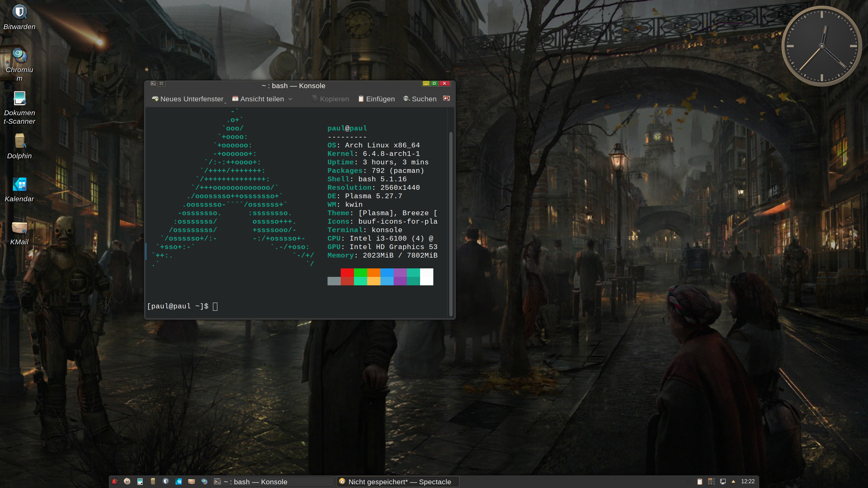Click the 'Packages: 792 (pacman)' line
The width and height of the screenshot is (868, 488).
tap(376, 171)
